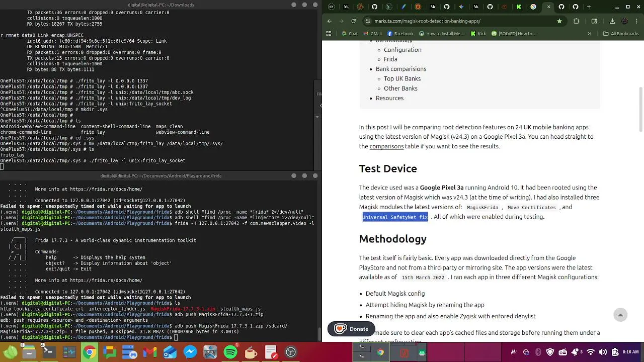The width and height of the screenshot is (644, 362).
Task: Jump to Other Banks link
Action: click(x=400, y=88)
